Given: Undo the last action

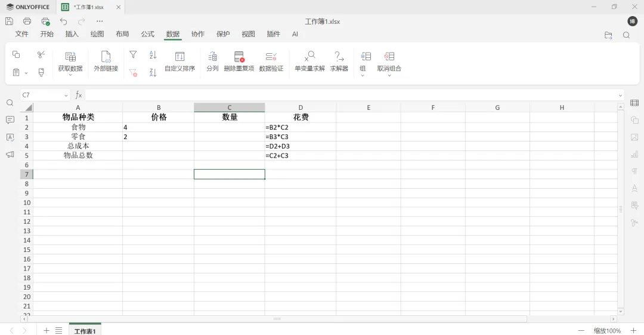Looking at the screenshot, I should [63, 21].
